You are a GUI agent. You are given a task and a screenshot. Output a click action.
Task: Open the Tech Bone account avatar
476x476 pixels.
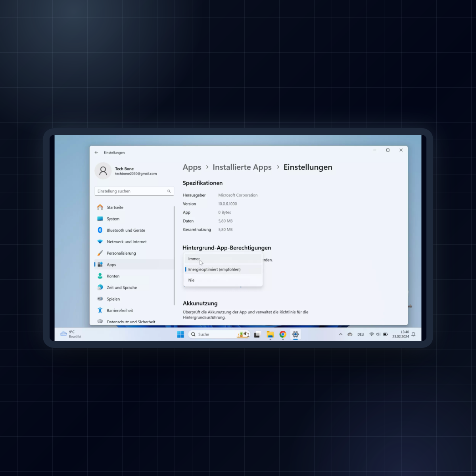[103, 171]
